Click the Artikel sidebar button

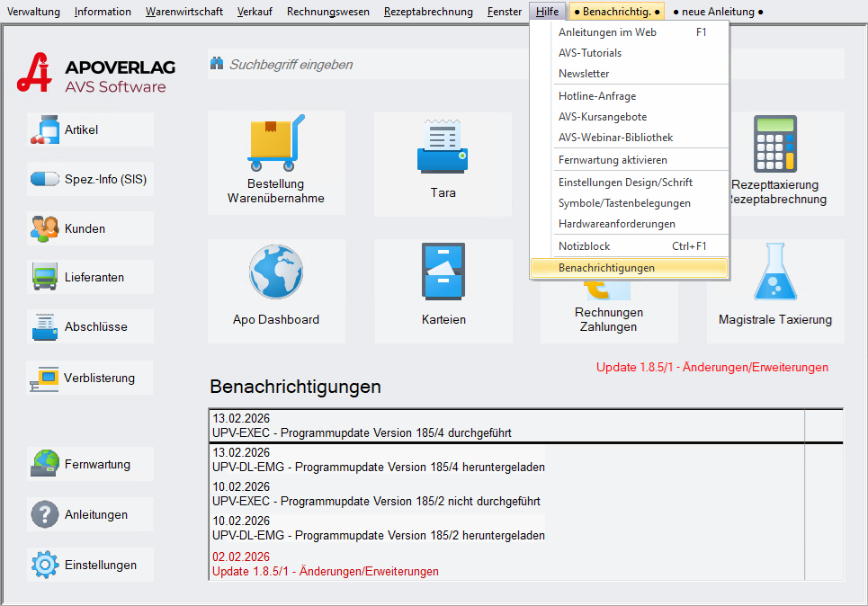[90, 129]
